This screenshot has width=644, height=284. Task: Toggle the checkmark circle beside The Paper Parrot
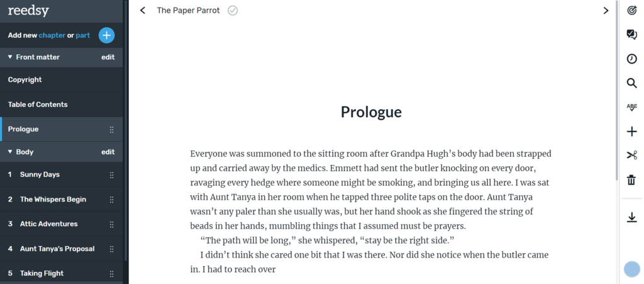[233, 11]
